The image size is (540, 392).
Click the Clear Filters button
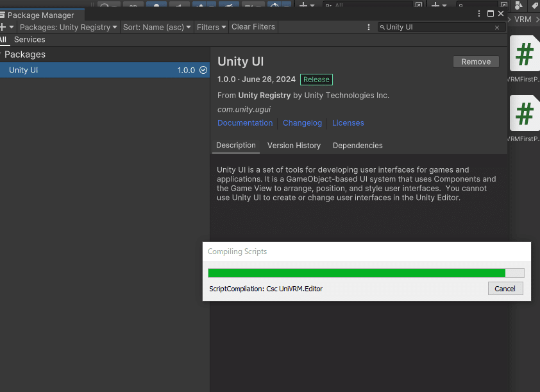coord(253,27)
